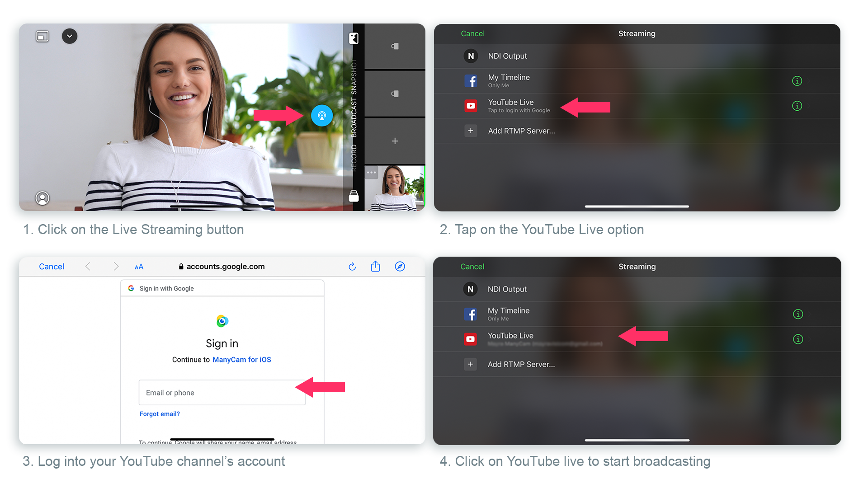Open the user profile icon in camera view
The image size is (868, 488).
(x=42, y=198)
